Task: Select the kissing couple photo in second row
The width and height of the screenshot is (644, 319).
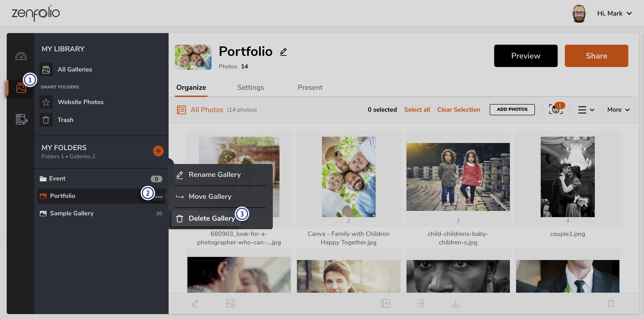Action: pos(239,275)
